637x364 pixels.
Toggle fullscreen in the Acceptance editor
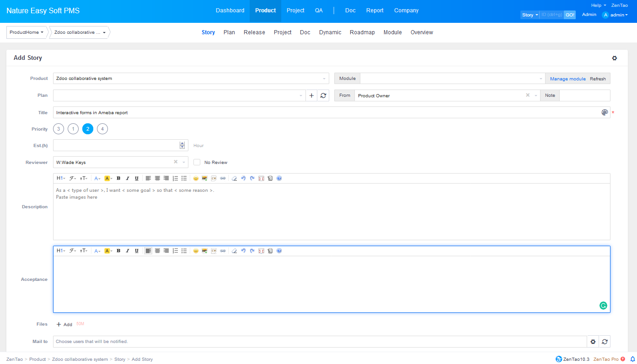coord(261,251)
